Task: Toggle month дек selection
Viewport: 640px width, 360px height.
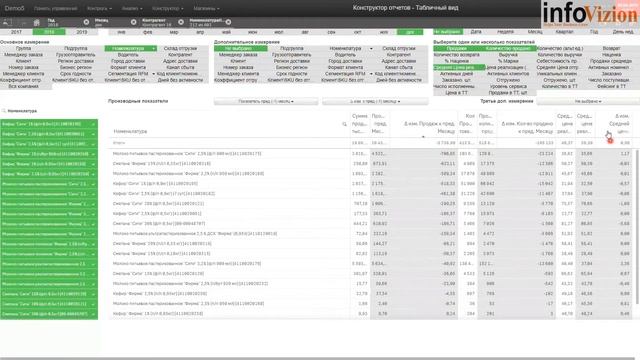Action: (410, 32)
